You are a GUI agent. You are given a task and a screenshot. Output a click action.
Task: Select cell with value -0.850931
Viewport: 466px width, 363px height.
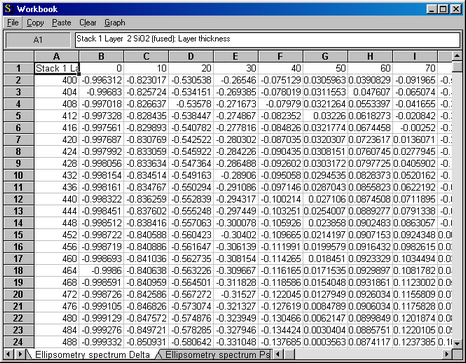point(146,342)
